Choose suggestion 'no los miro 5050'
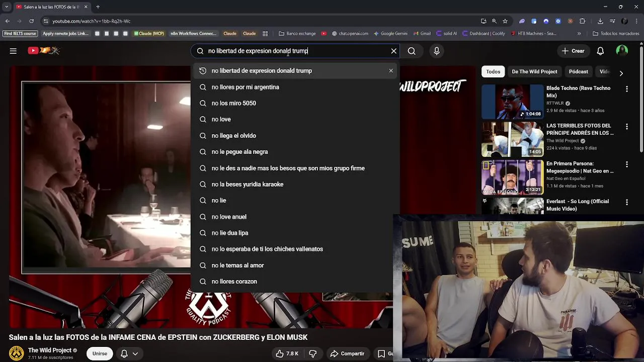 coord(294,103)
